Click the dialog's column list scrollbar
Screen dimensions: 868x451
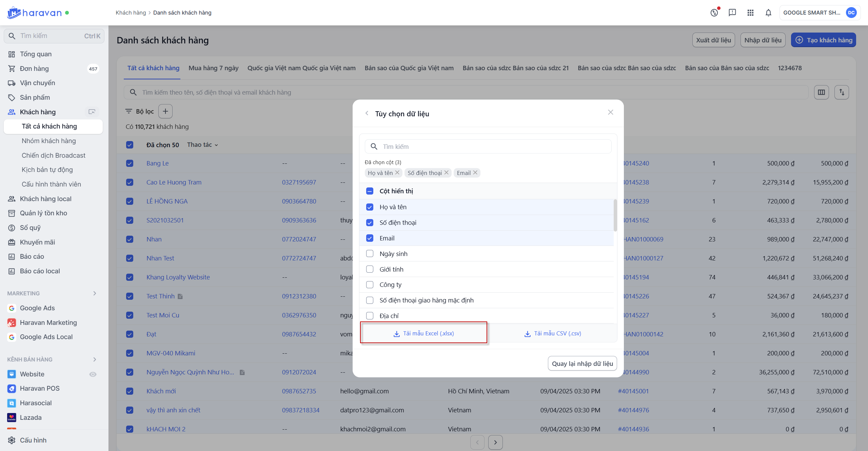click(615, 216)
